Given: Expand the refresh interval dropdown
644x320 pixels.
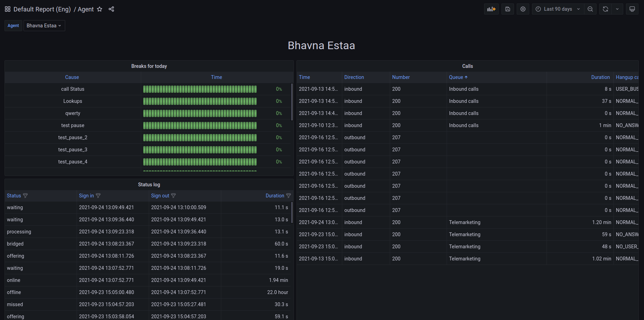Looking at the screenshot, I should [x=617, y=9].
